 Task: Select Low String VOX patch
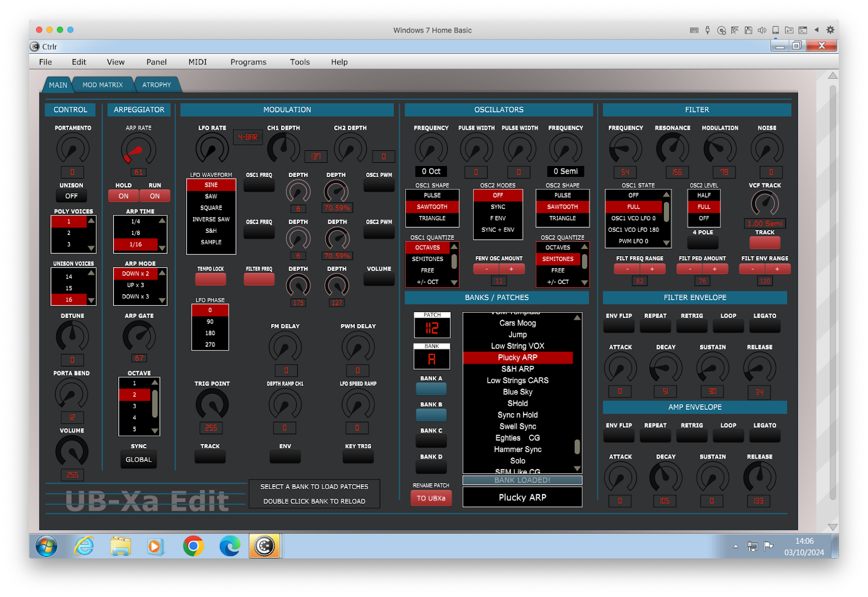[518, 346]
